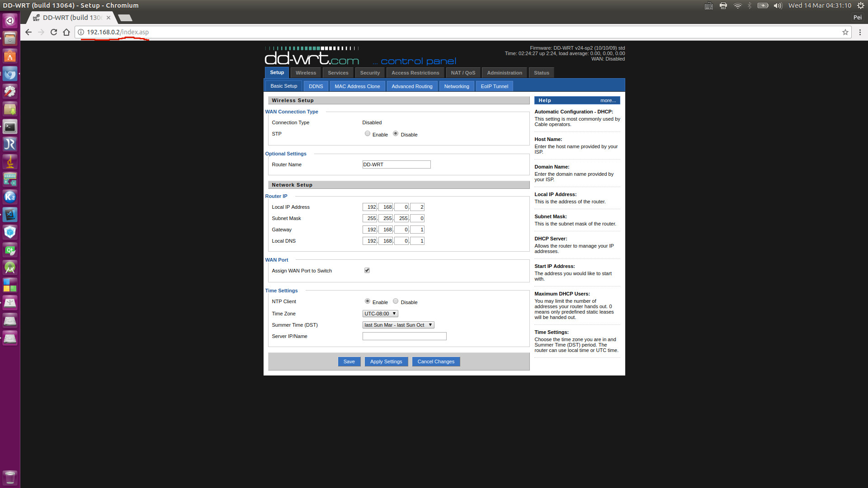Switch to Advanced Routing tab
This screenshot has height=488, width=868.
pos(412,86)
